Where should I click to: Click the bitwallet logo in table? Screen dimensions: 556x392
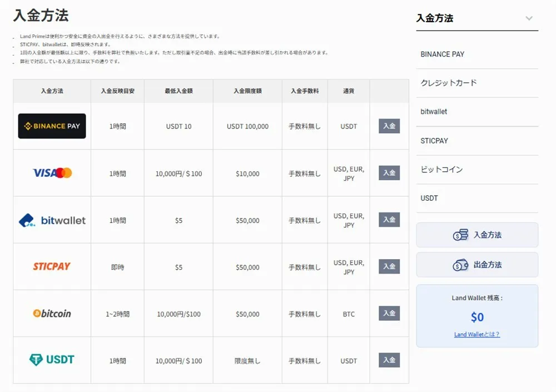(x=52, y=220)
